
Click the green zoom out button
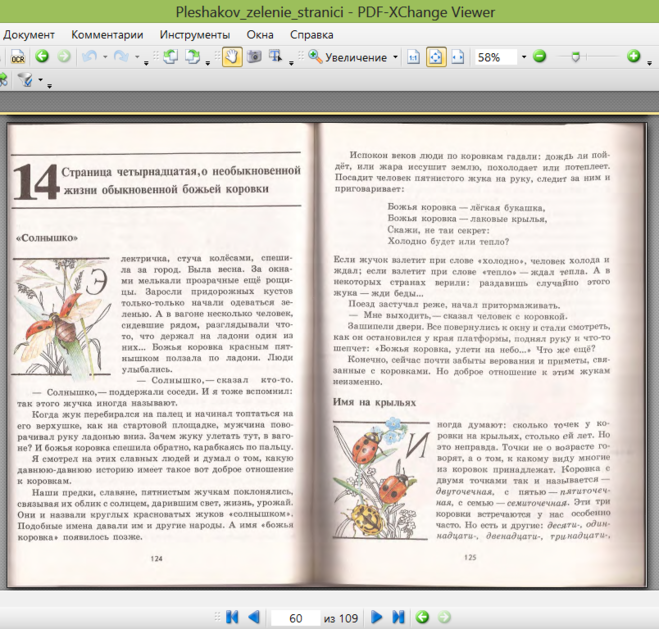539,57
